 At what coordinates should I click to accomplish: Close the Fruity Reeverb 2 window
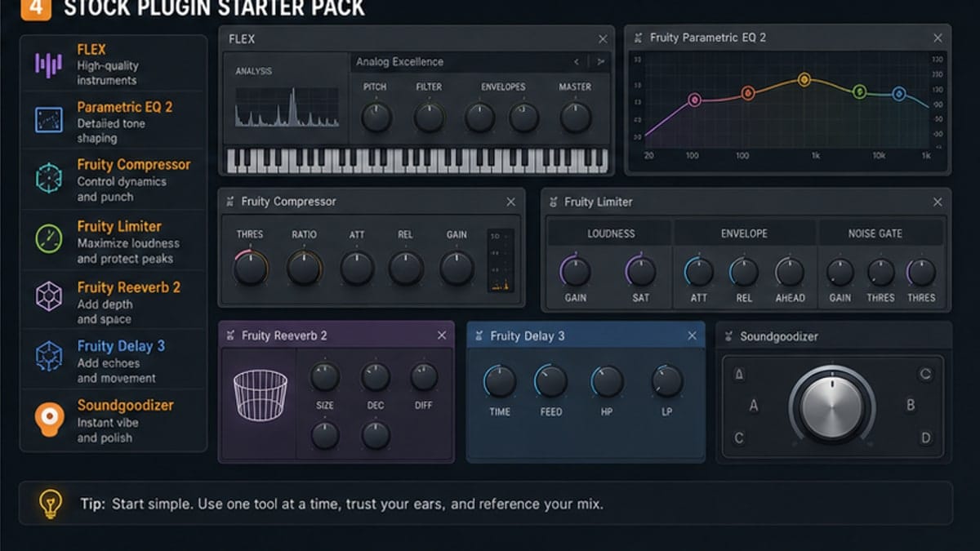click(x=442, y=335)
